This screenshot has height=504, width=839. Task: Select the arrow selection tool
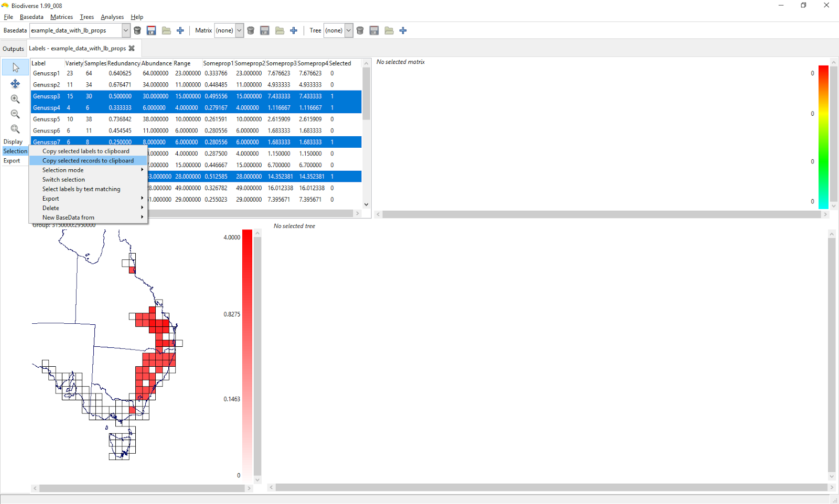(15, 67)
